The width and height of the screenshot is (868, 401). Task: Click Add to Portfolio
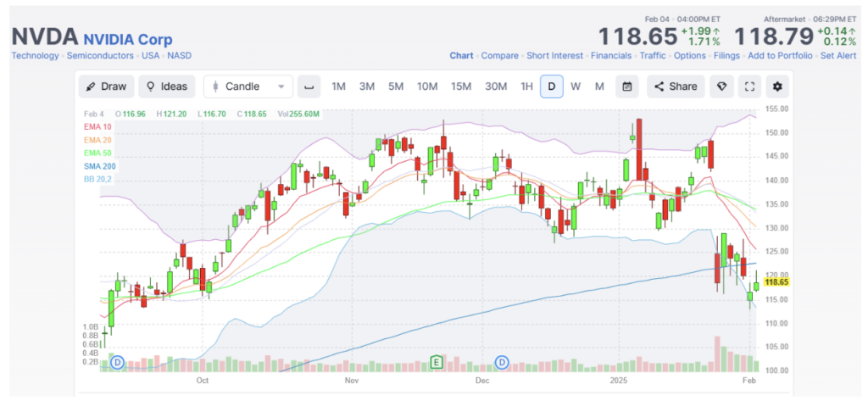click(780, 55)
